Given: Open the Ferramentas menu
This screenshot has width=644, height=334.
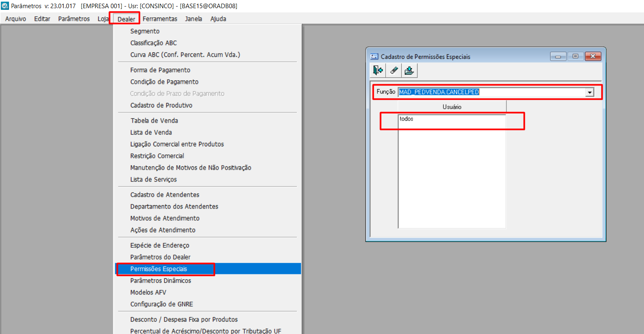Looking at the screenshot, I should coord(160,19).
